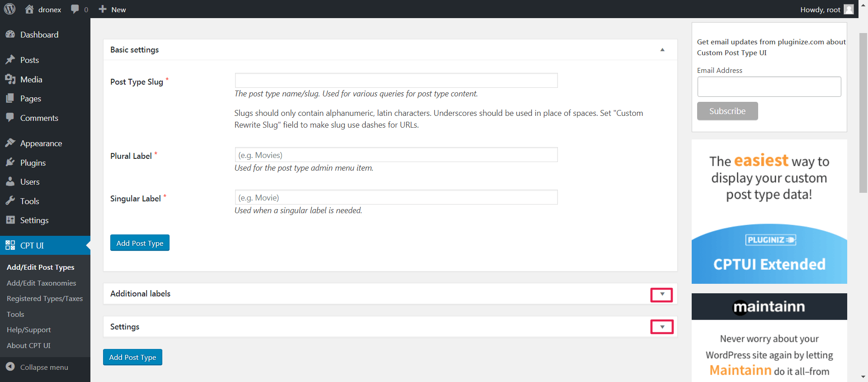
Task: Click the scrollbar down arrow
Action: point(863,377)
